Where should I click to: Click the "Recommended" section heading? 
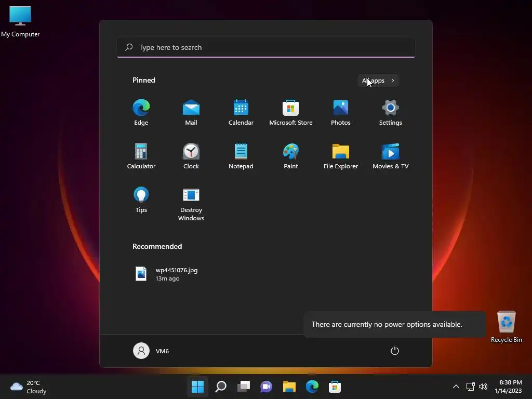[x=157, y=247]
